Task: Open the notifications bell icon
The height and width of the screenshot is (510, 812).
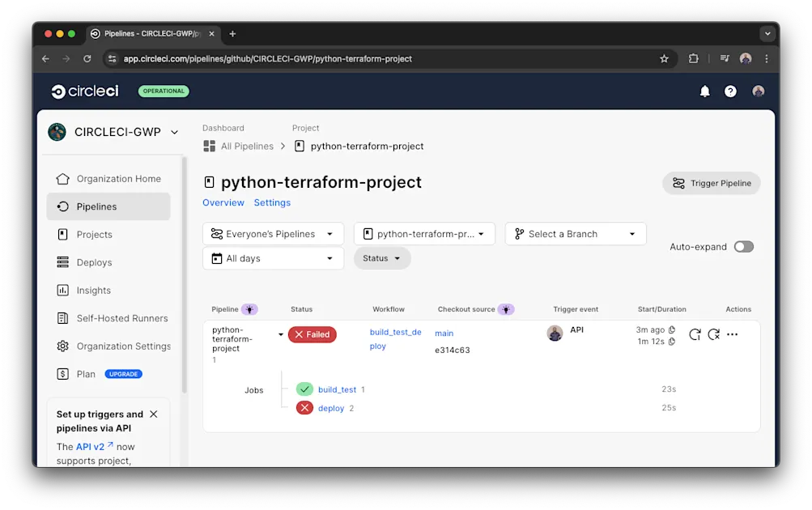Action: click(x=704, y=91)
